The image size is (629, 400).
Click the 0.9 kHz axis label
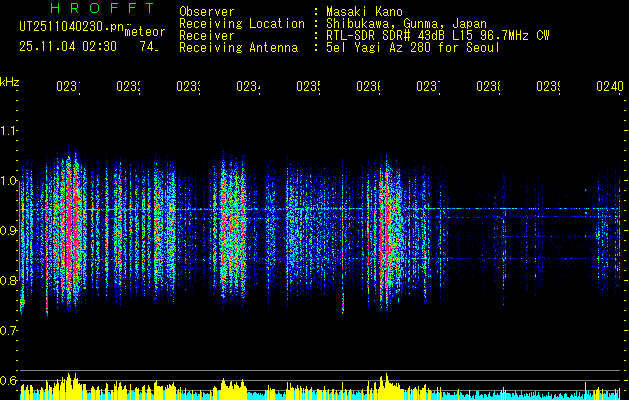click(8, 231)
